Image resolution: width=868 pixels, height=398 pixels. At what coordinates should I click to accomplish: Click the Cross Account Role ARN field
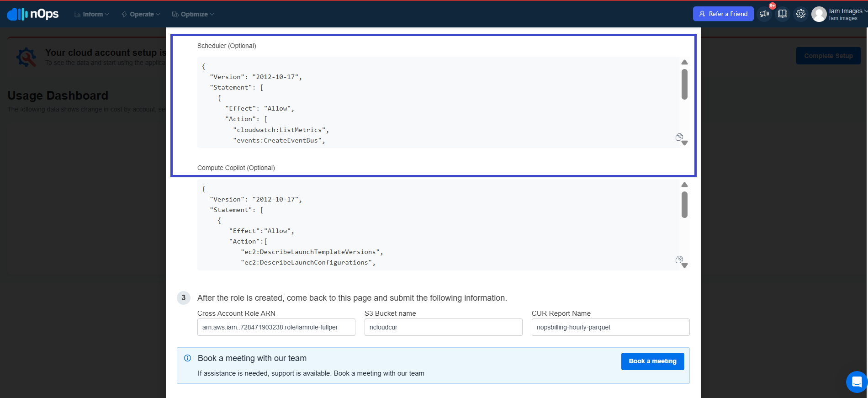click(x=276, y=327)
